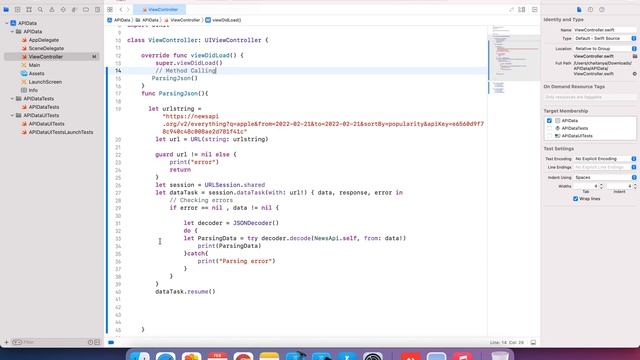The width and height of the screenshot is (640, 360).
Task: Open the adjust editor options icon
Action: (x=522, y=9)
